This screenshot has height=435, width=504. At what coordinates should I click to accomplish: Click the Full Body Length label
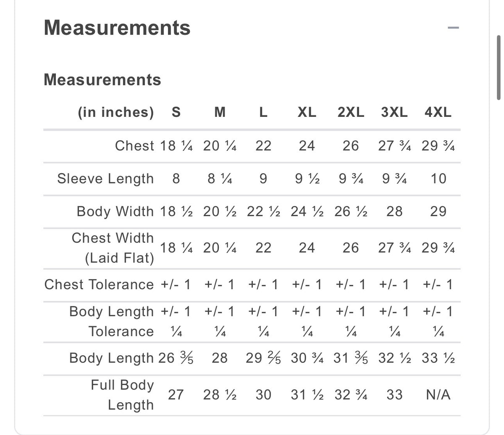click(122, 395)
